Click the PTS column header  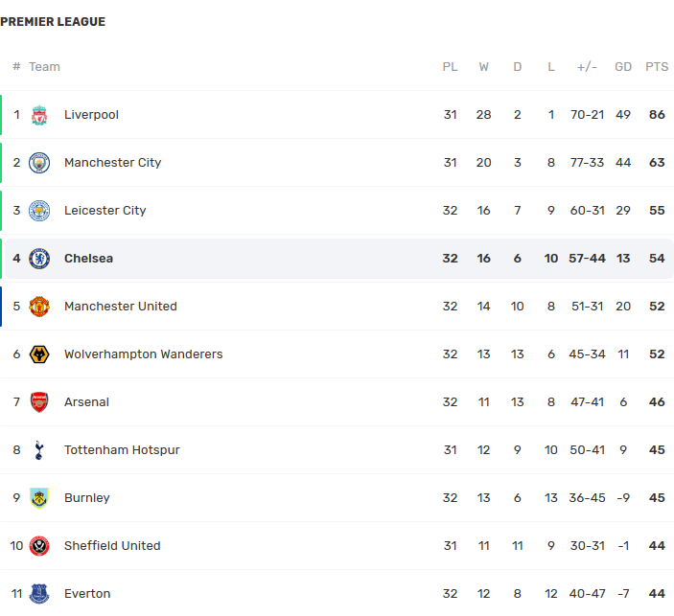[657, 67]
